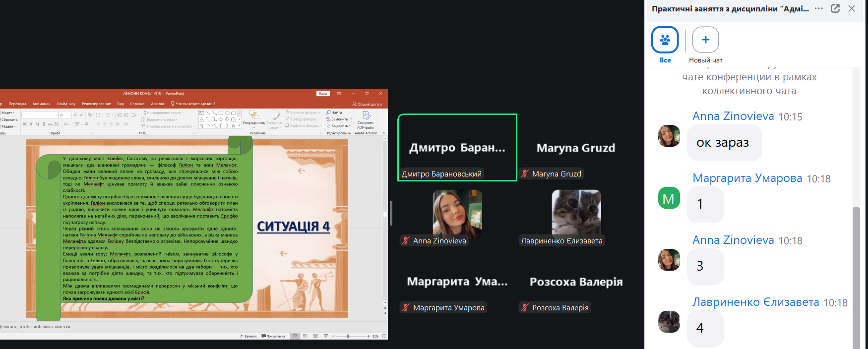Viewport: 868px width, 349px height.
Task: Click the Новый чат plus icon
Action: click(x=705, y=40)
